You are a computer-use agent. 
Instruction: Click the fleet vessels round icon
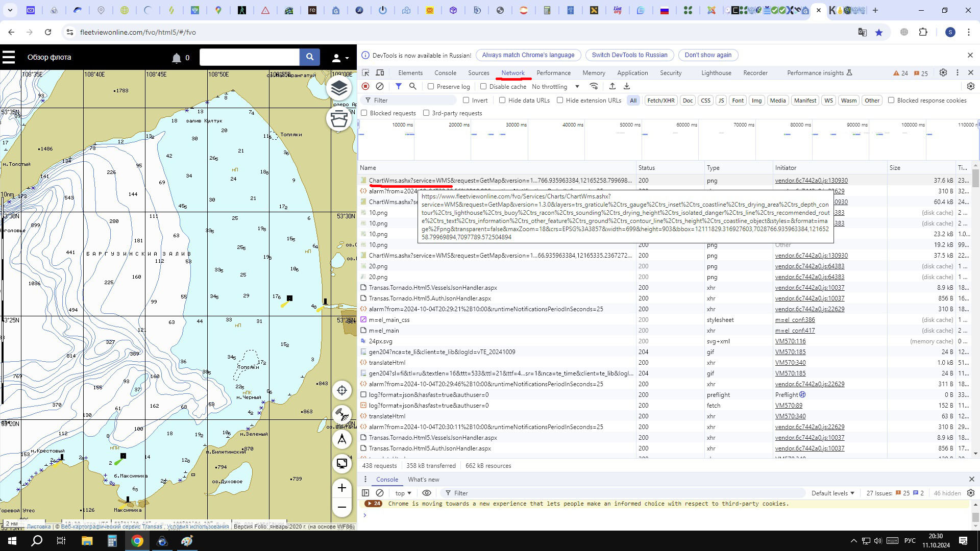coord(339,119)
